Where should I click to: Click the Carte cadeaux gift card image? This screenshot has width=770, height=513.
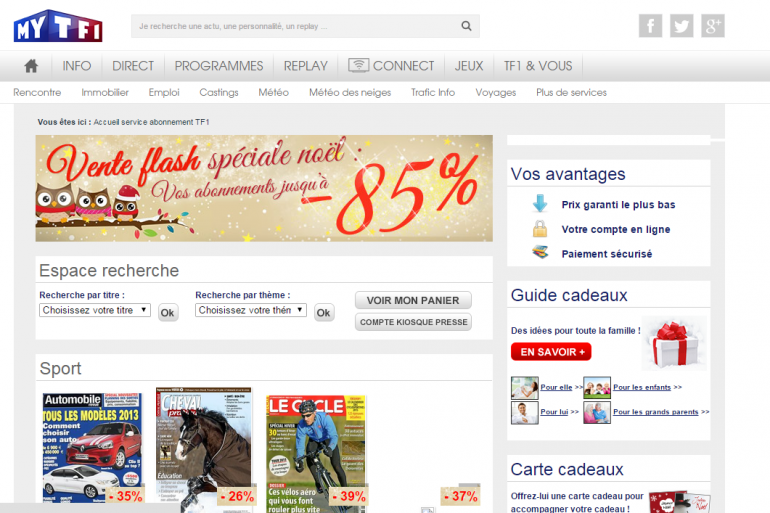(x=680, y=502)
